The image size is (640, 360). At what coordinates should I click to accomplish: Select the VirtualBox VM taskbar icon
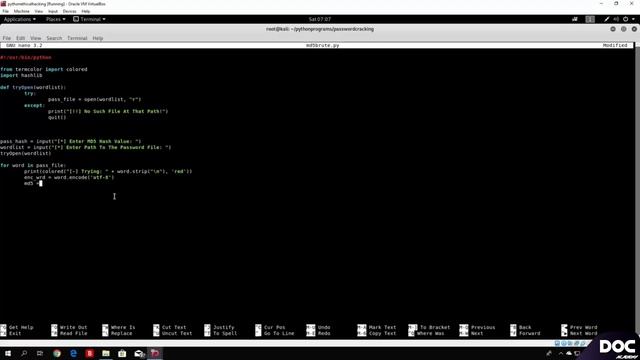[x=155, y=353]
